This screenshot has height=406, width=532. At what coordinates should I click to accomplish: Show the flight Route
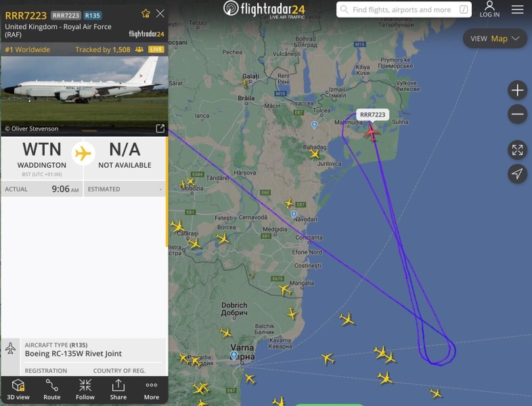[51, 389]
